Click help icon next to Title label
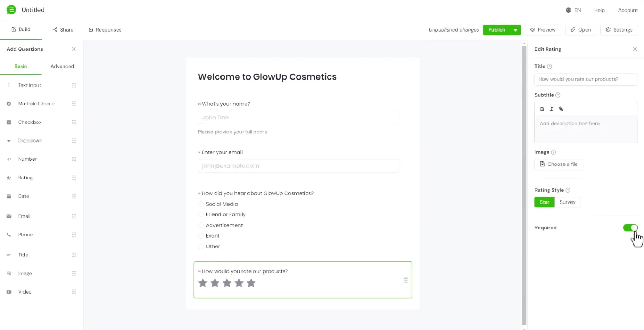Image resolution: width=644 pixels, height=330 pixels. (549, 66)
